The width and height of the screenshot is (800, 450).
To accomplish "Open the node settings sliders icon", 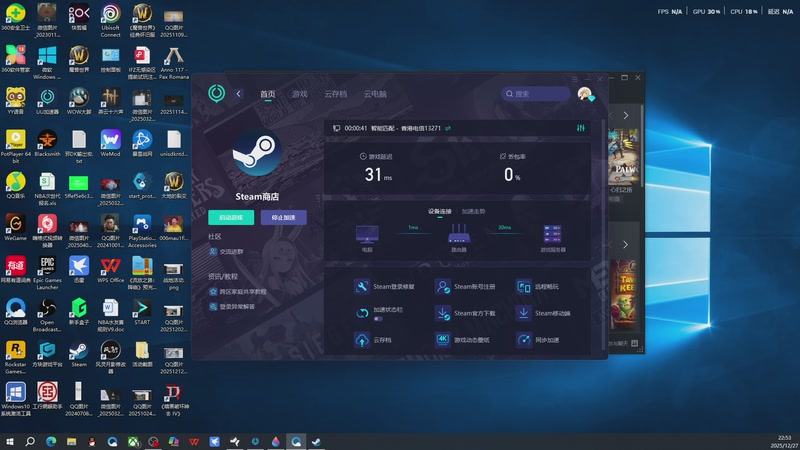I will click(581, 128).
